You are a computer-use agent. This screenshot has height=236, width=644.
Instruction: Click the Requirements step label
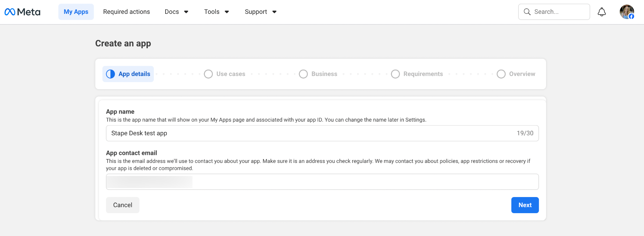[423, 74]
